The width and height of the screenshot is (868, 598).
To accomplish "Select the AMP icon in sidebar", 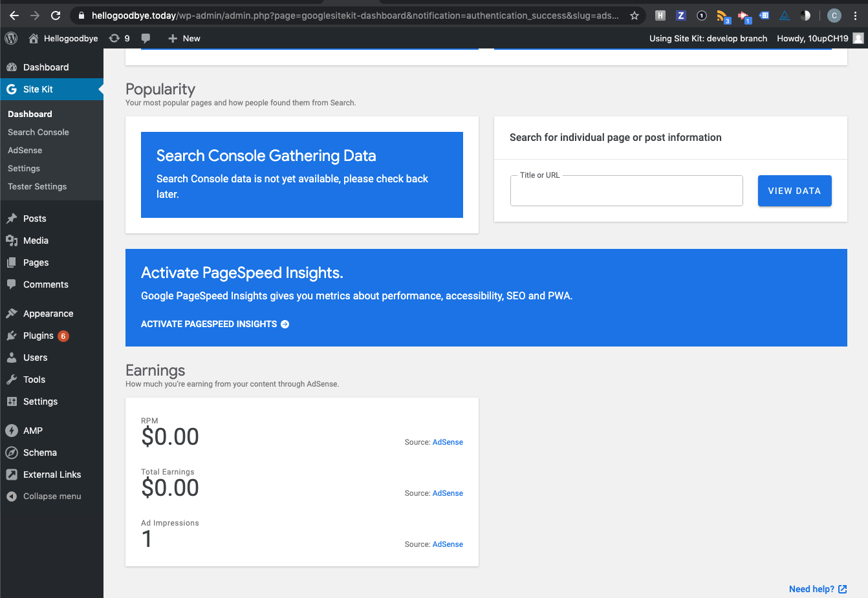I will tap(13, 431).
